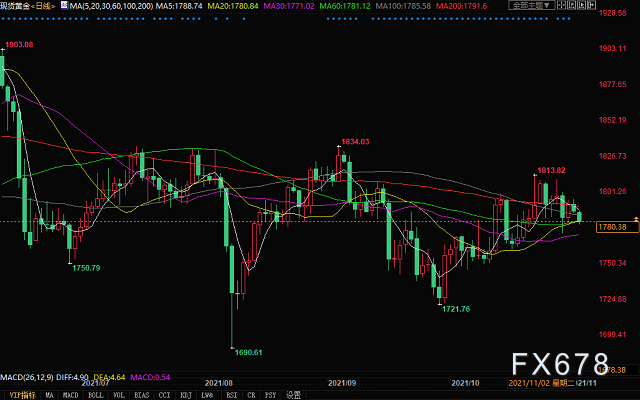Click the 2021/11/02 星期二 date box
The height and width of the screenshot is (400, 640).
click(542, 383)
